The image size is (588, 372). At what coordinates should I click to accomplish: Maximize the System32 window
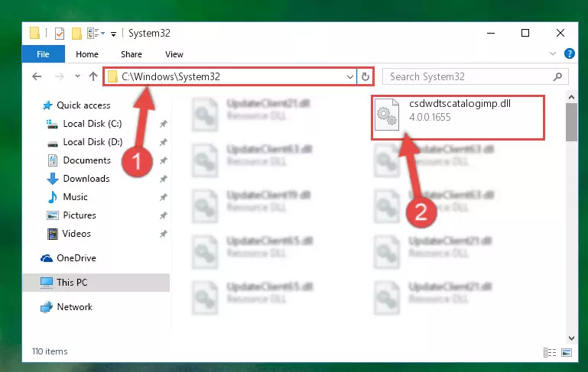coord(525,34)
